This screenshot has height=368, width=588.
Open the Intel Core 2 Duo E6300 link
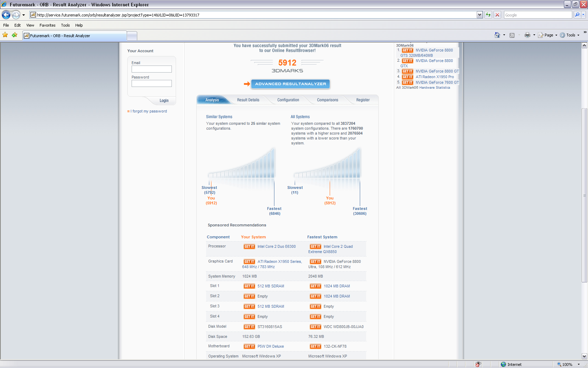tap(276, 246)
